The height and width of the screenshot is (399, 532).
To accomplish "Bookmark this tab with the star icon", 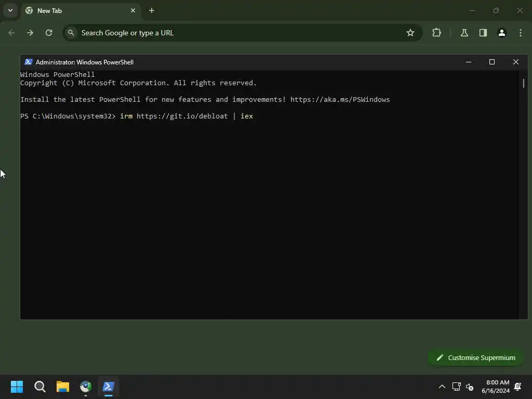I will [410, 33].
